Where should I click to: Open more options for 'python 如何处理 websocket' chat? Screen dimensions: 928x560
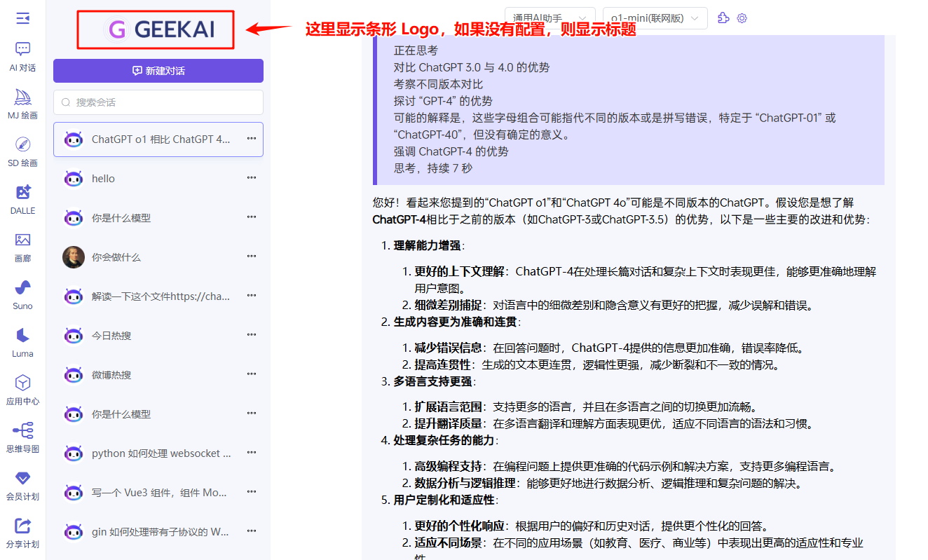coord(252,453)
